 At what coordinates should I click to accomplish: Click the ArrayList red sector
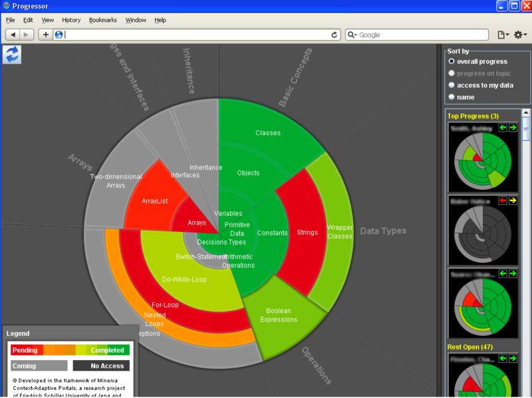click(155, 201)
